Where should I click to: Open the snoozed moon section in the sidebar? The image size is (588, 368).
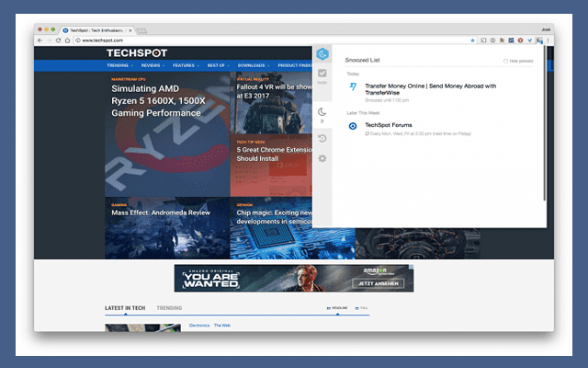tap(322, 114)
